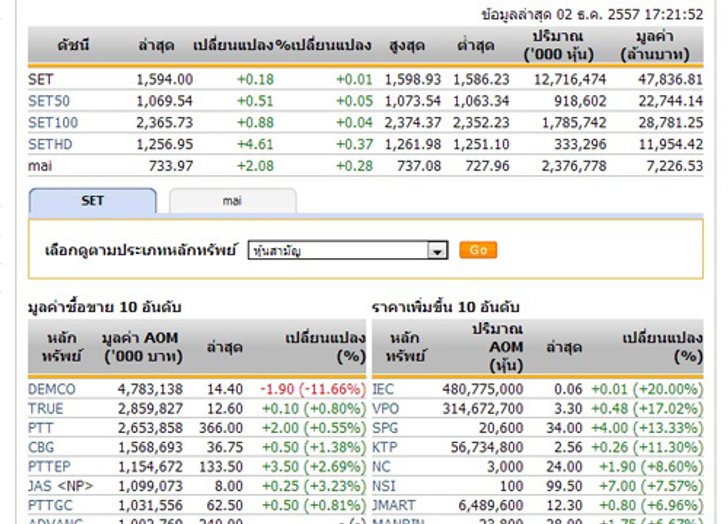The height and width of the screenshot is (524, 728).
Task: Open the JMART stock link
Action: [394, 505]
